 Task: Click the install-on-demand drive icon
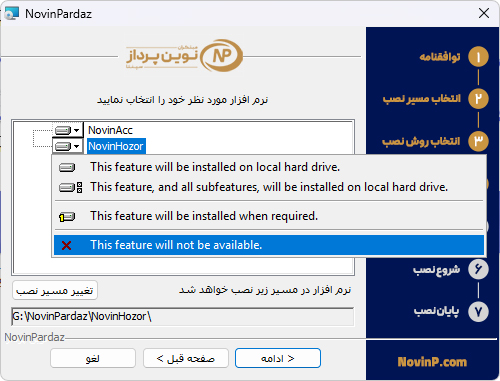tap(67, 217)
